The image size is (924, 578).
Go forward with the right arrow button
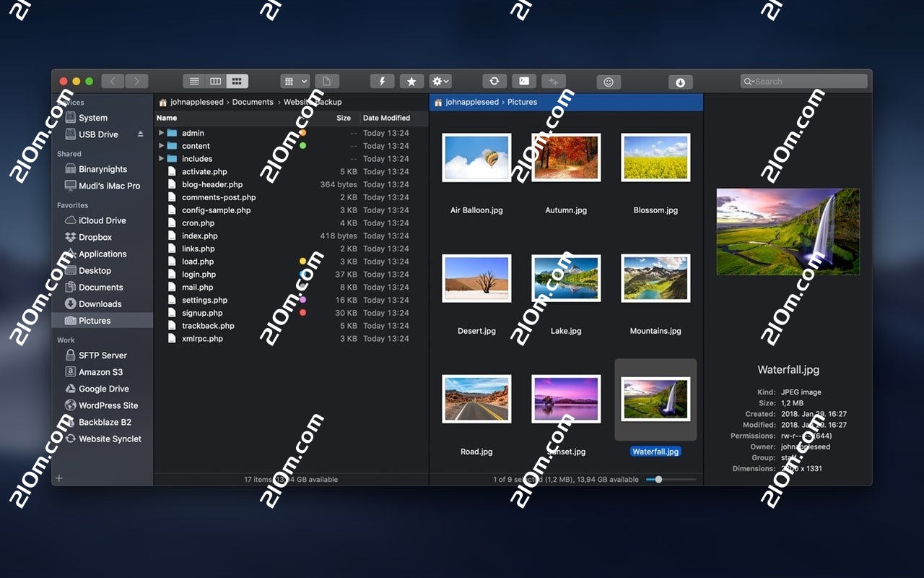coord(136,82)
